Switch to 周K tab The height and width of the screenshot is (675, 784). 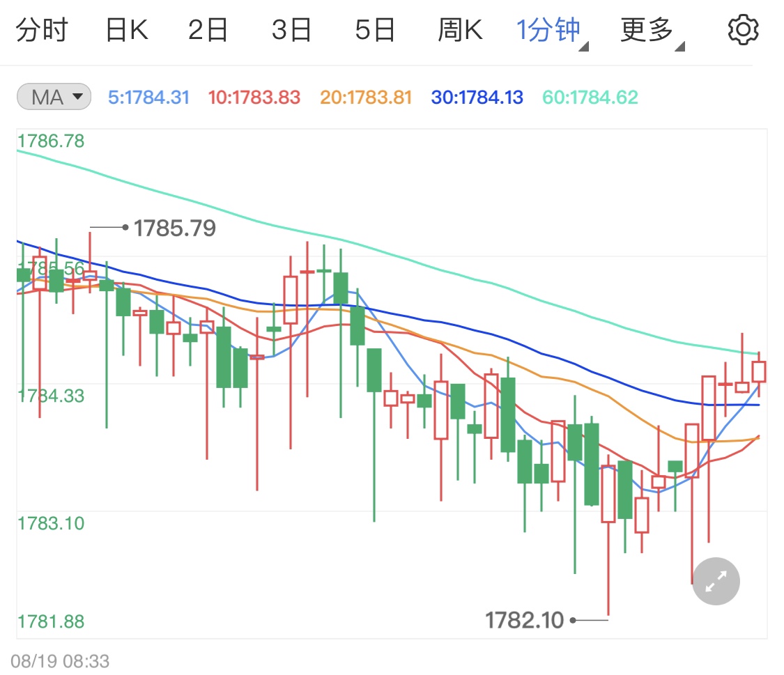tap(460, 29)
